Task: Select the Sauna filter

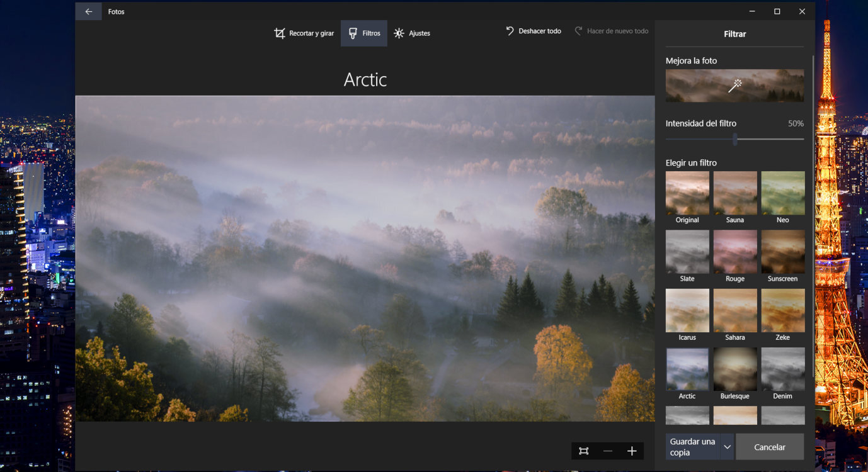Action: point(734,193)
